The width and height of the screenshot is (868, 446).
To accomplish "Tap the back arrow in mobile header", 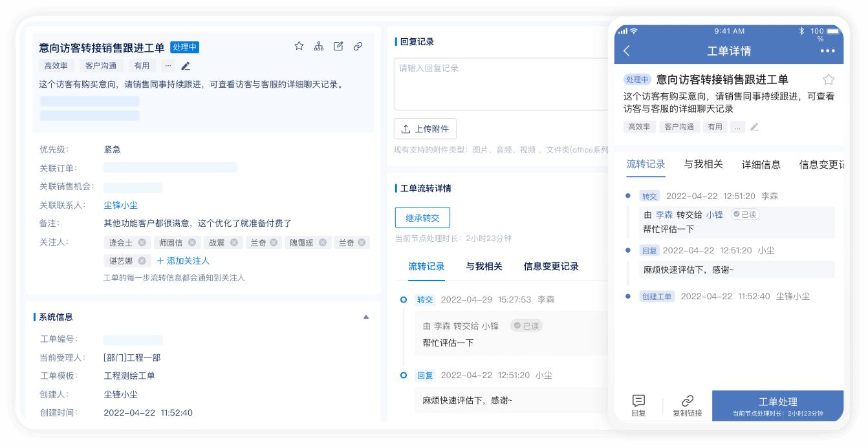I will [x=627, y=51].
